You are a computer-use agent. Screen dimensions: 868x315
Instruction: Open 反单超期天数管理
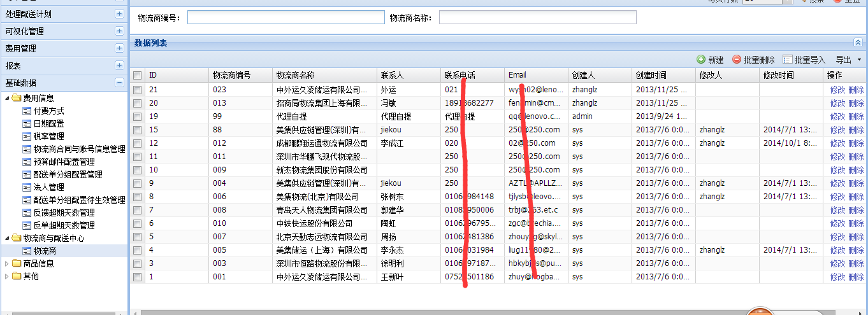(x=64, y=225)
